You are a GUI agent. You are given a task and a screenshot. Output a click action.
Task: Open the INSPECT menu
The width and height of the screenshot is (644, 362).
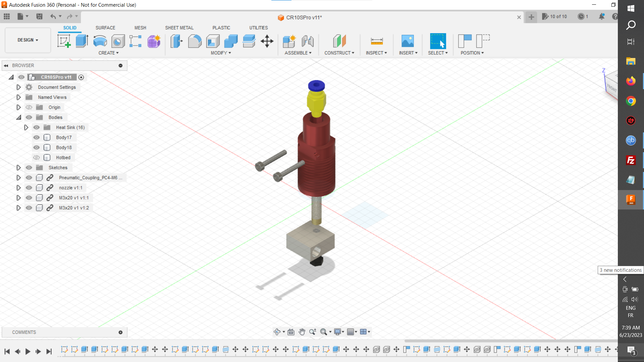click(x=376, y=53)
